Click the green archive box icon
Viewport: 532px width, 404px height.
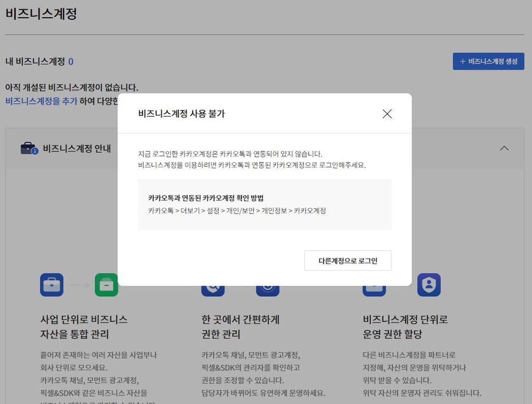pyautogui.click(x=106, y=285)
